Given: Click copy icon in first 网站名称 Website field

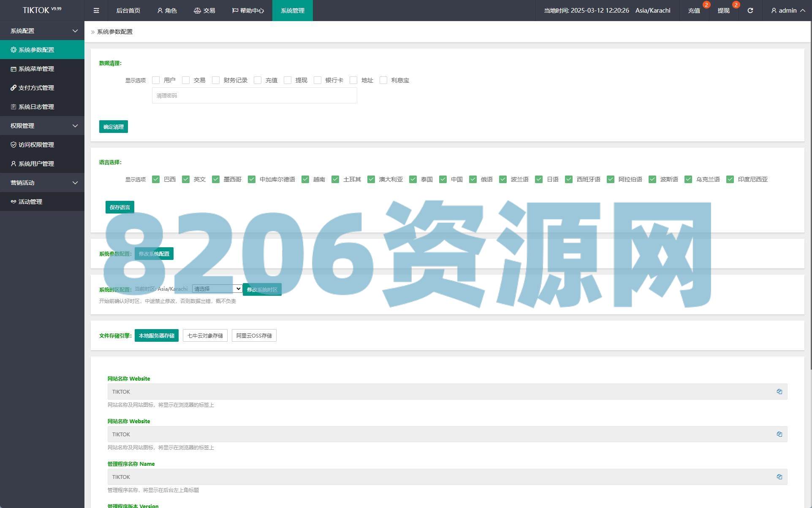Looking at the screenshot, I should click(x=779, y=392).
